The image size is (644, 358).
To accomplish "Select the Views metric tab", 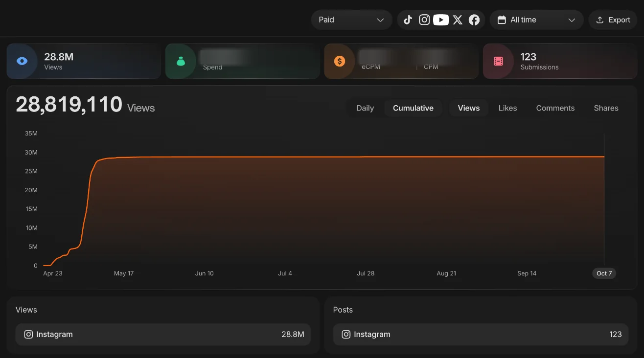I will tap(469, 108).
